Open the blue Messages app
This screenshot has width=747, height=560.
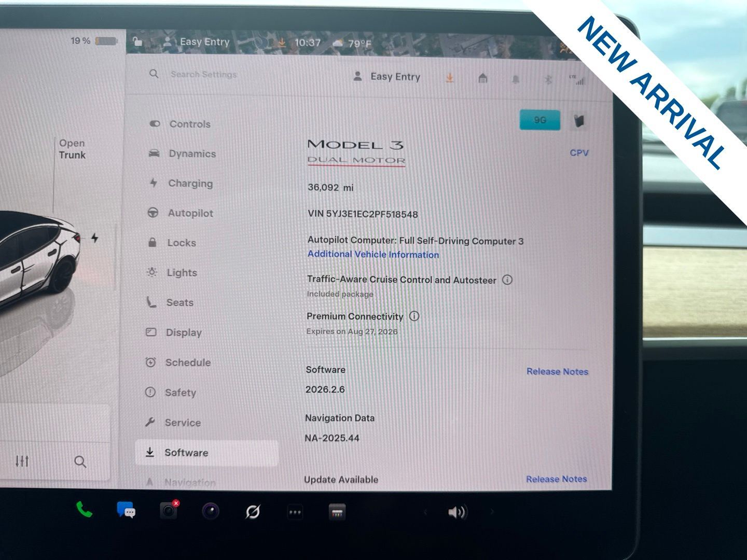126,510
